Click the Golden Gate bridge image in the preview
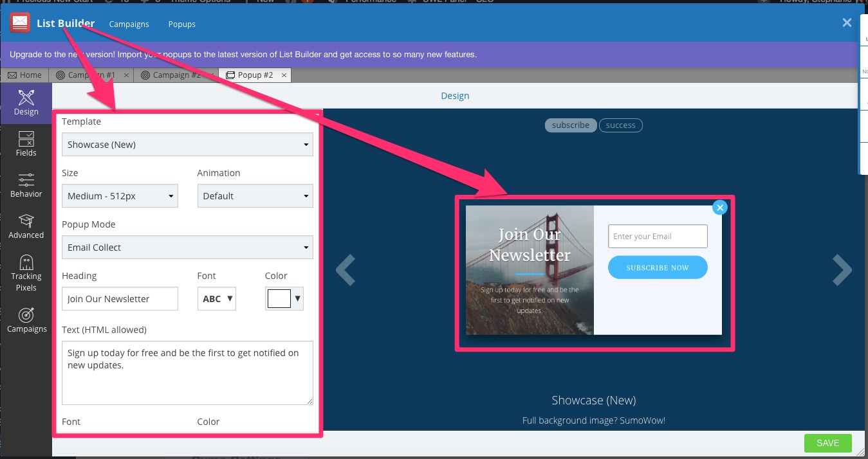 [x=530, y=270]
